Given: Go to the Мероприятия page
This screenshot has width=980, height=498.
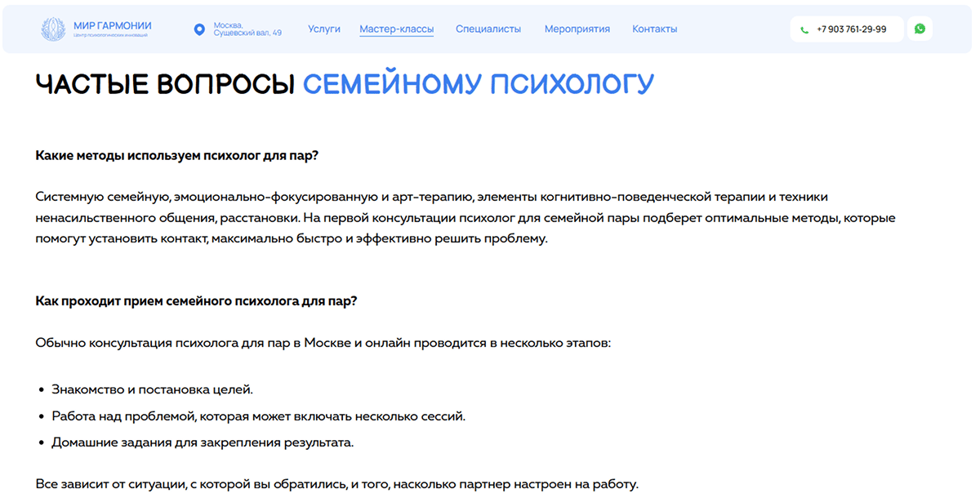Looking at the screenshot, I should pos(577,28).
